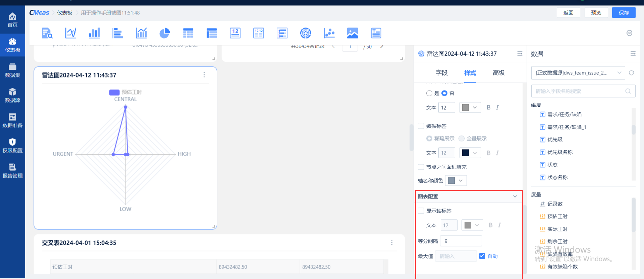Image resolution: width=644 pixels, height=279 pixels.
Task: Insert a vertical bar chart
Action: [x=94, y=33]
